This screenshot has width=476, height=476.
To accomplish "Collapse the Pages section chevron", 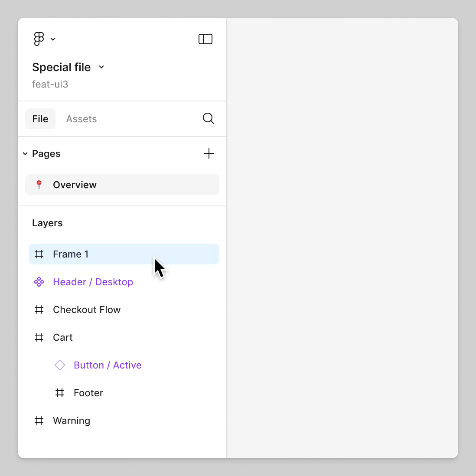I will coord(25,154).
